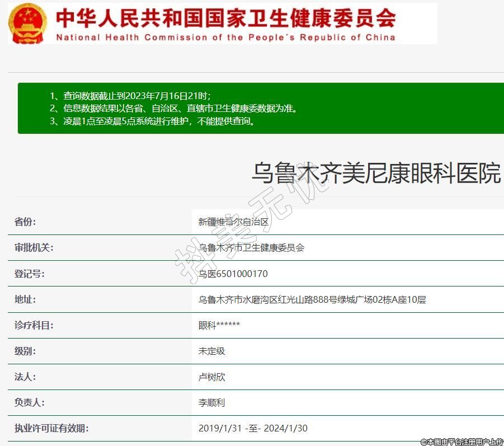Select the legal representative name 卢树欣

tap(211, 377)
